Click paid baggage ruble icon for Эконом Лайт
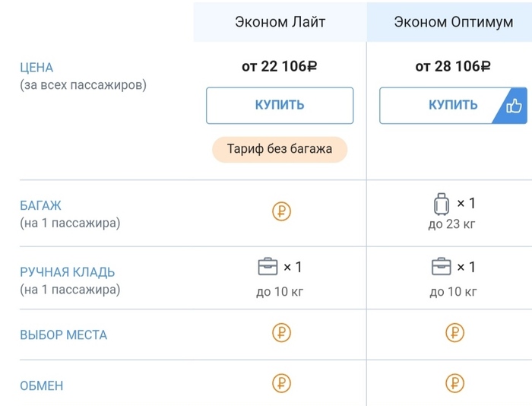This screenshot has height=406, width=532. 281,211
